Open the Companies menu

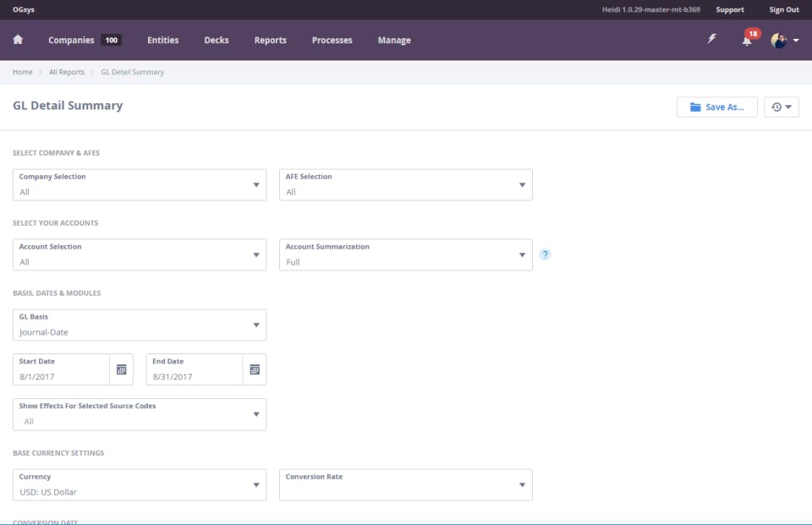(x=71, y=40)
